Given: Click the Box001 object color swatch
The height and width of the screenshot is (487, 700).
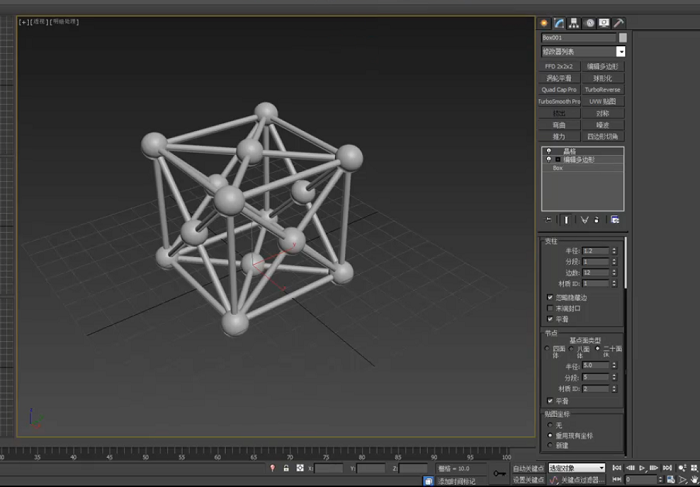Looking at the screenshot, I should point(623,37).
